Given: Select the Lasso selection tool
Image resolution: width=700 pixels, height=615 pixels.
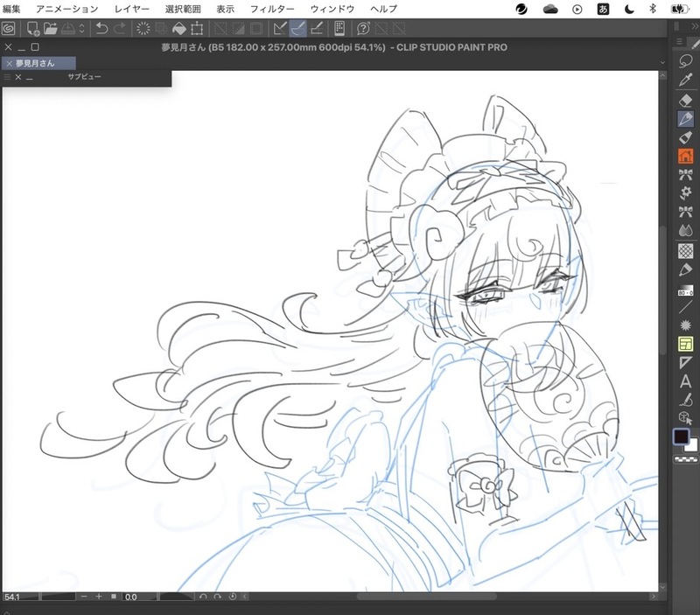Looking at the screenshot, I should (x=685, y=61).
